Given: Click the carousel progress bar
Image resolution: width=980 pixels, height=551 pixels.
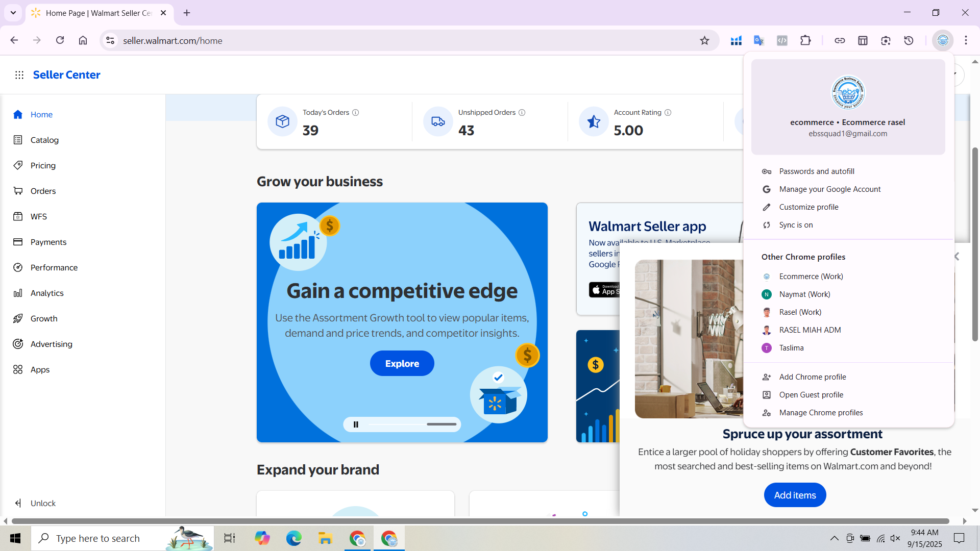Looking at the screenshot, I should (412, 424).
